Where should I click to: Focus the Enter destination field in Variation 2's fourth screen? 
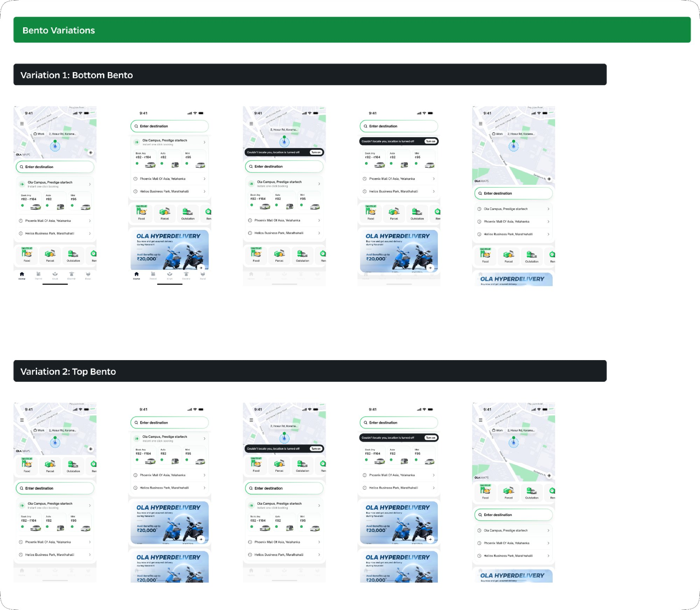click(399, 422)
